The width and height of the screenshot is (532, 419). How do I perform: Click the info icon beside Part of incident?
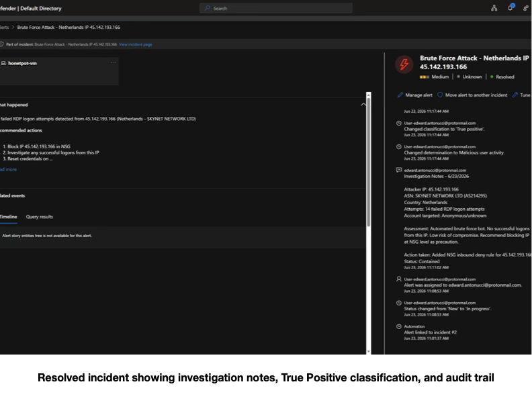[x=2, y=44]
